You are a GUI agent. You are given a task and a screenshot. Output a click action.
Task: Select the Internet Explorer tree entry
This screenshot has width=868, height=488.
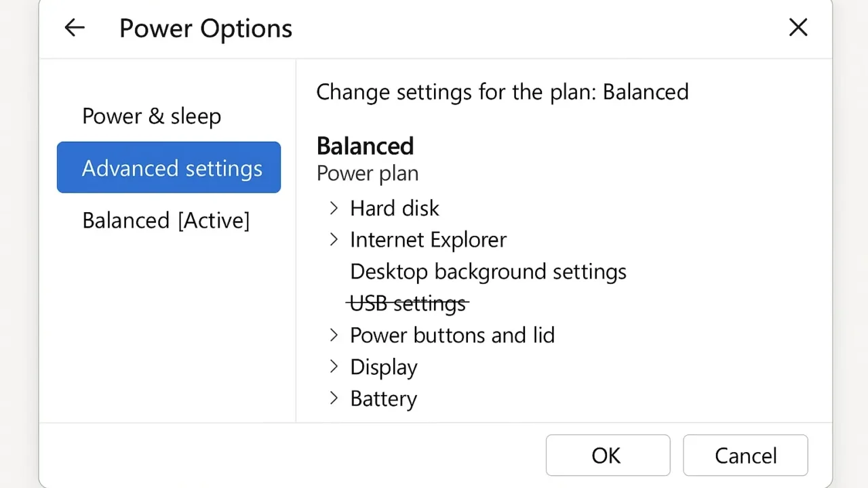point(428,240)
